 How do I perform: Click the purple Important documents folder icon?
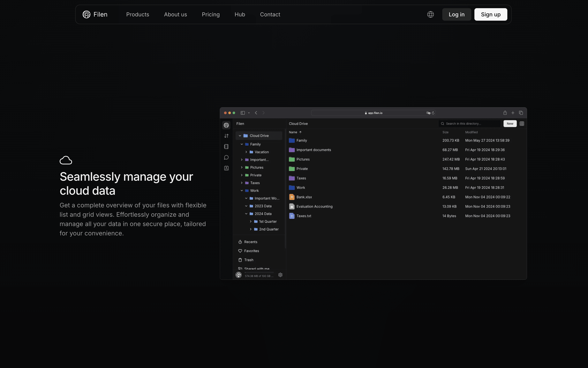pyautogui.click(x=292, y=150)
